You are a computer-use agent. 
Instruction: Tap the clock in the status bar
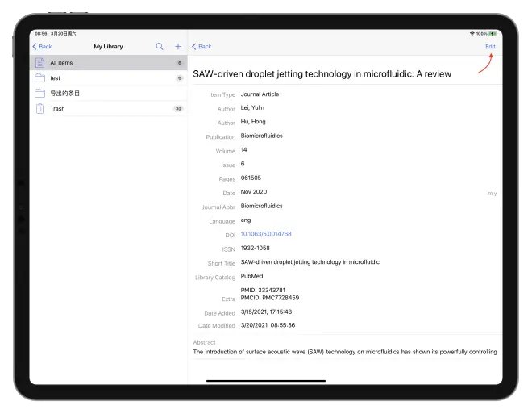pyautogui.click(x=41, y=34)
